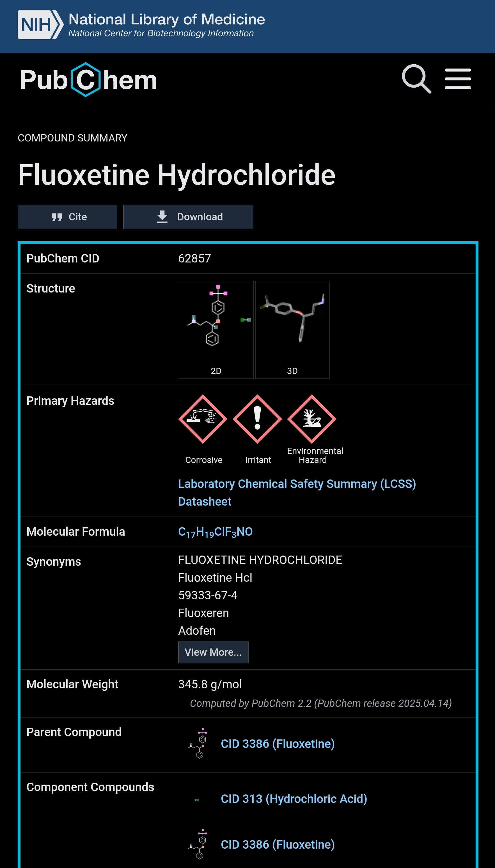495x868 pixels.
Task: Open the C17H19ClF3NO molecular formula link
Action: click(216, 532)
